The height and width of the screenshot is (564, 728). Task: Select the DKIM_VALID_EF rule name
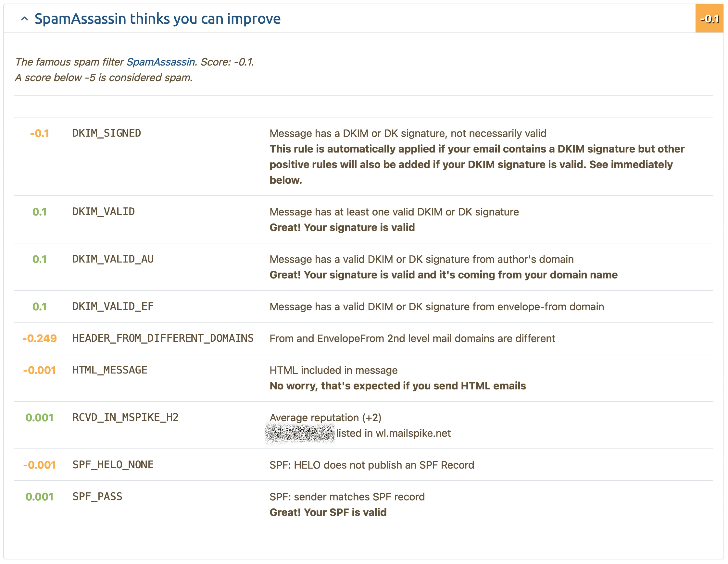coord(113,306)
